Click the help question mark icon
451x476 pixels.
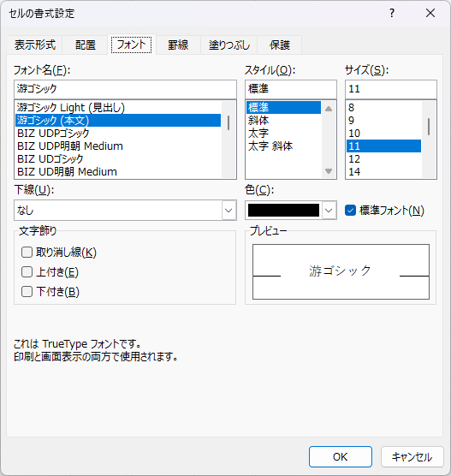click(x=392, y=13)
